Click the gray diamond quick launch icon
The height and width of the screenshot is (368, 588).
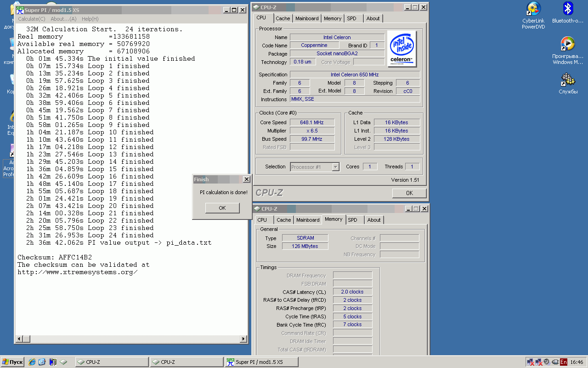pyautogui.click(x=63, y=362)
